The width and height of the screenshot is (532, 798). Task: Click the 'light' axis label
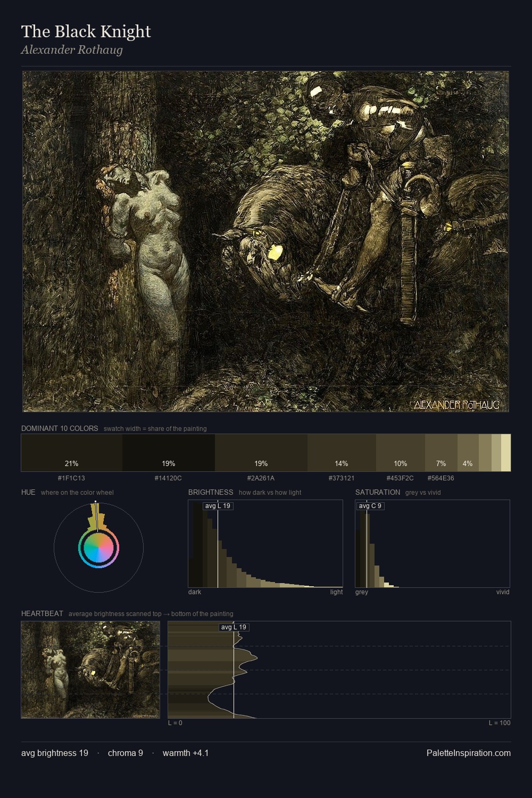coord(336,592)
